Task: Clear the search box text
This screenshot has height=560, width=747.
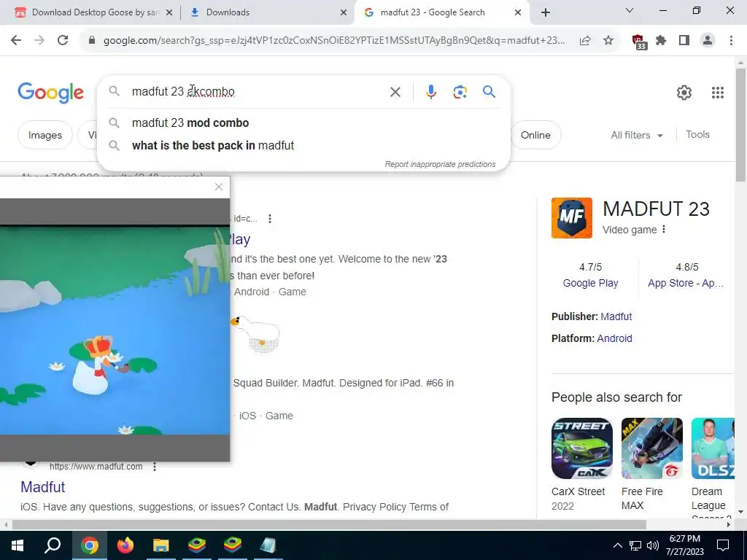Action: click(395, 92)
